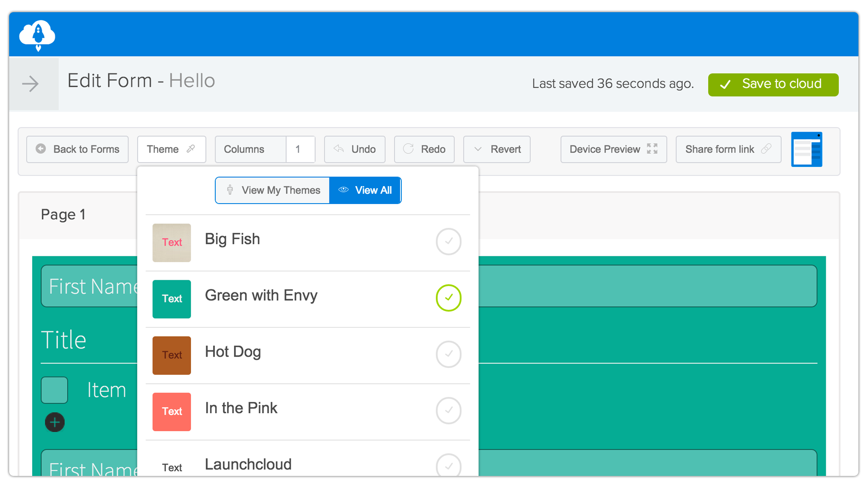This screenshot has height=489, width=868.
Task: Click the redo circular arrow icon
Action: tap(408, 149)
